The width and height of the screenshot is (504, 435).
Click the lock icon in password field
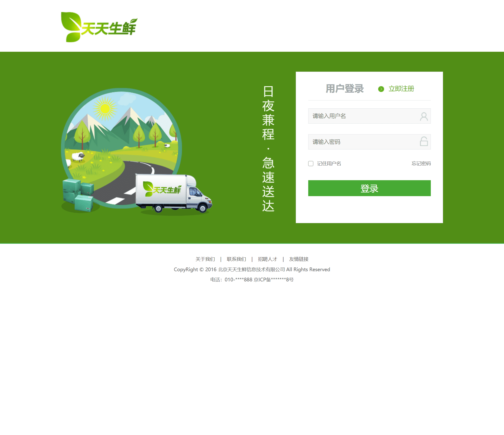tap(424, 141)
